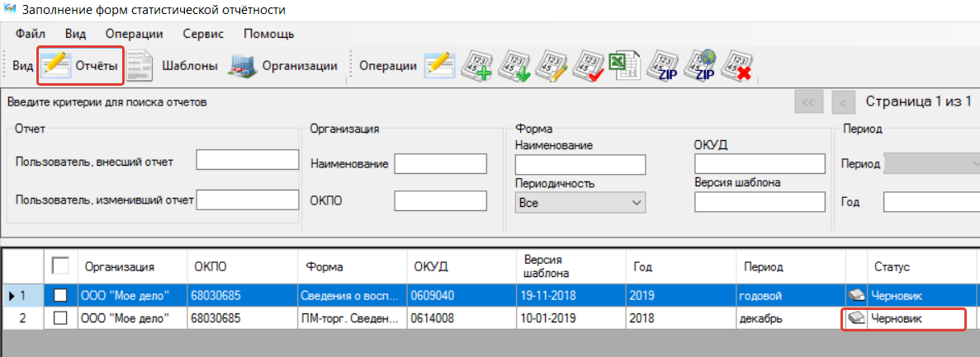This screenshot has width=980, height=357.
Task: Check the checkbox in row 1
Action: (x=60, y=295)
